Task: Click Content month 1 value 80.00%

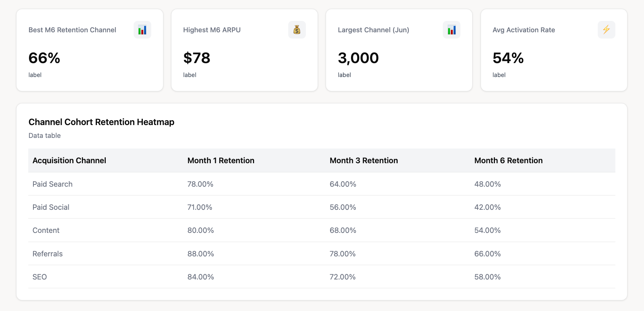Action: (x=201, y=230)
